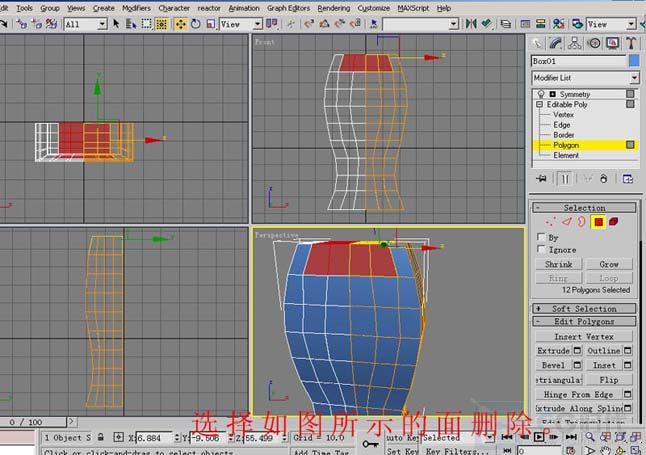The image size is (646, 455).
Task: Switch to Utilities hammer panel tab
Action: 631,43
